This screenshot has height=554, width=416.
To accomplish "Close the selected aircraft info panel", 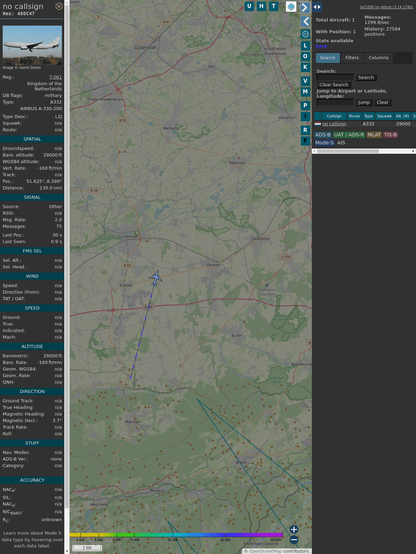I will pyautogui.click(x=59, y=6).
